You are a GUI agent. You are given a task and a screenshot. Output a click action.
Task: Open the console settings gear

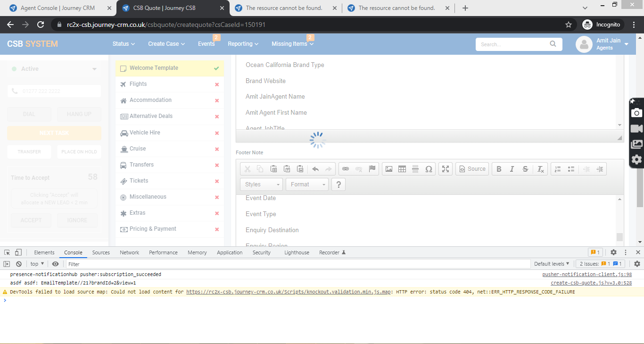click(637, 264)
